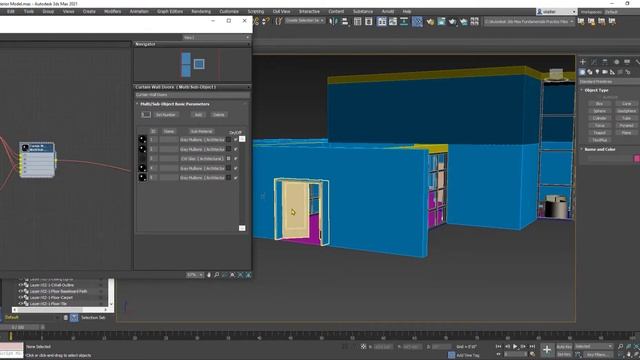Open the Rendering menu

(x=201, y=11)
